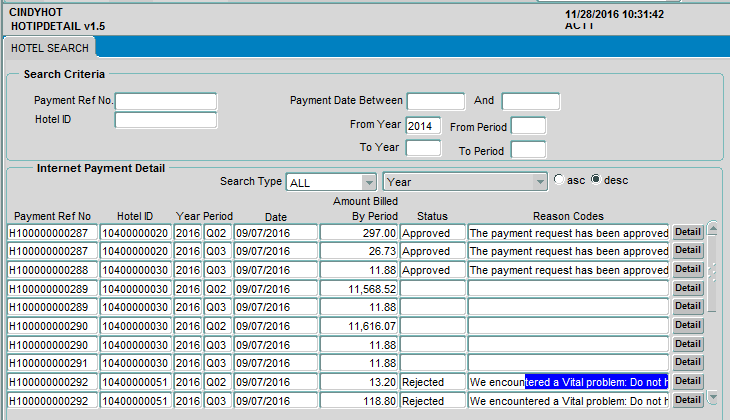
Task: Click the Hotel ID search field
Action: [166, 120]
